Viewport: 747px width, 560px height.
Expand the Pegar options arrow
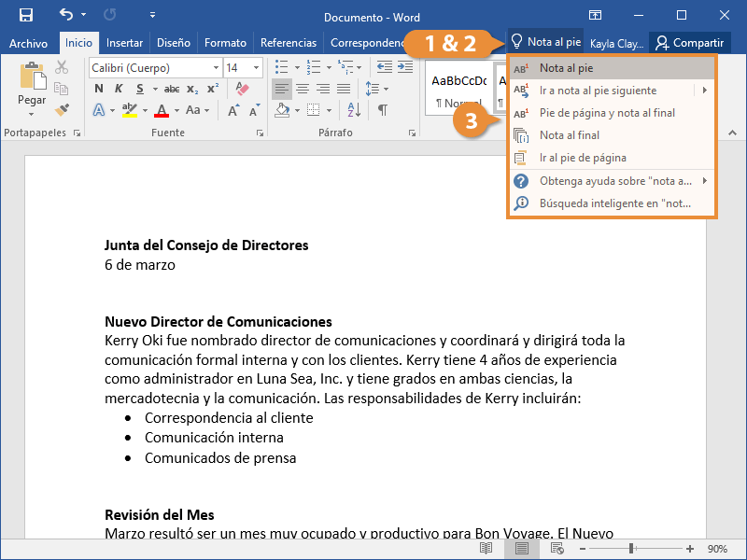click(32, 114)
